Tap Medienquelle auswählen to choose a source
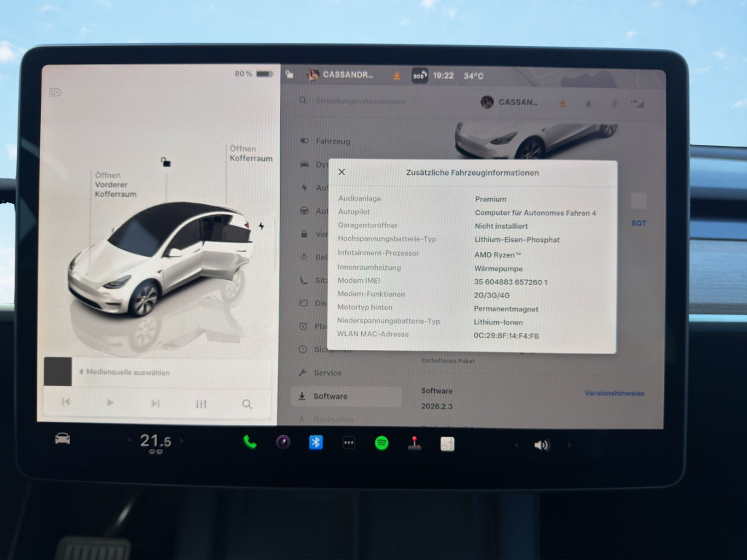Image resolution: width=747 pixels, height=560 pixels. pyautogui.click(x=124, y=372)
